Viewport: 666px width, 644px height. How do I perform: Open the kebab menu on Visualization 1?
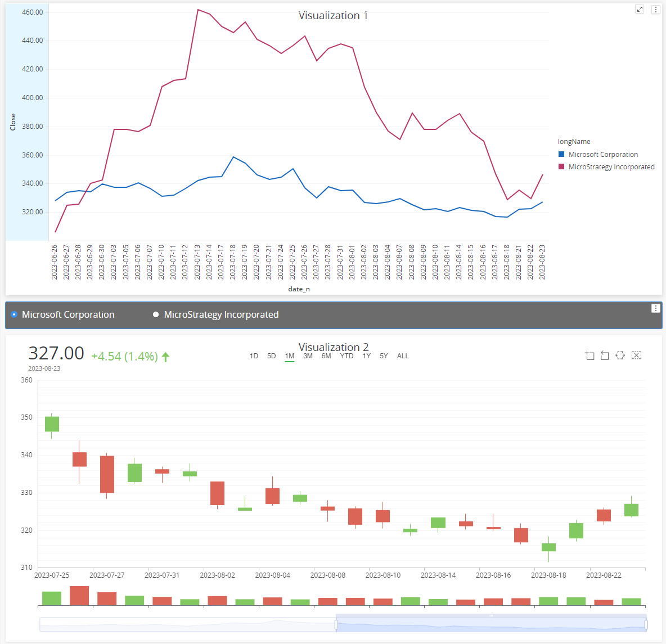tap(655, 9)
